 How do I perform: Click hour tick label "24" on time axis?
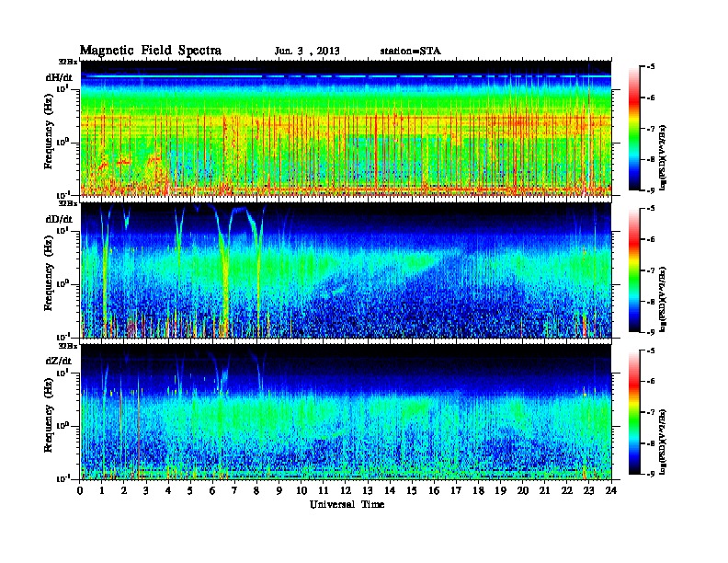611,490
